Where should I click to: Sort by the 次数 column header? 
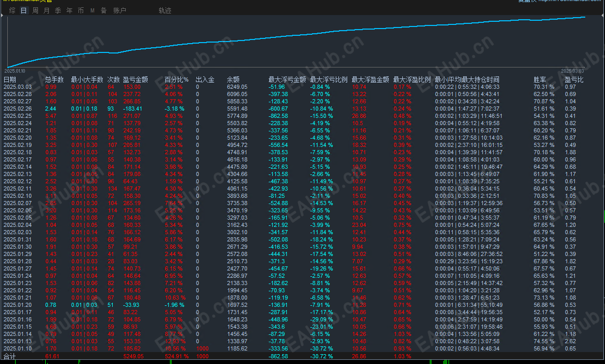click(113, 79)
